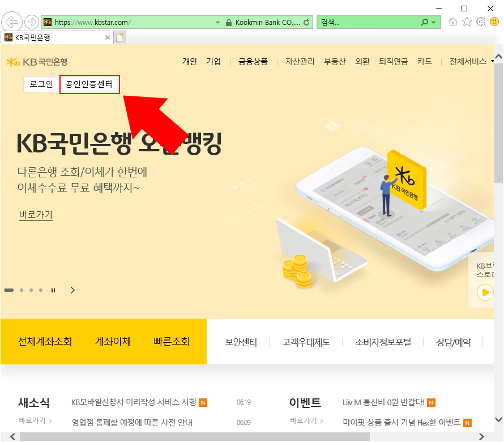Select the fourth banner slide dot

[41, 290]
